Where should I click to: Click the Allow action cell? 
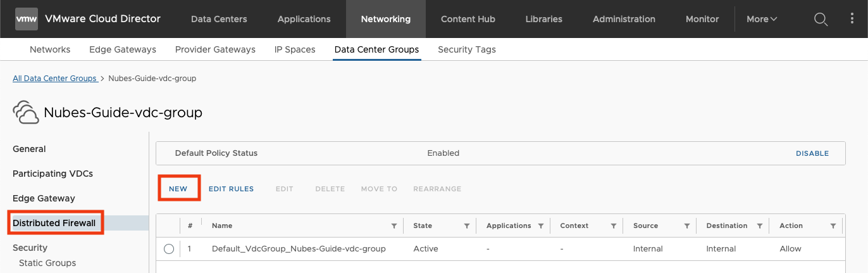(x=791, y=249)
